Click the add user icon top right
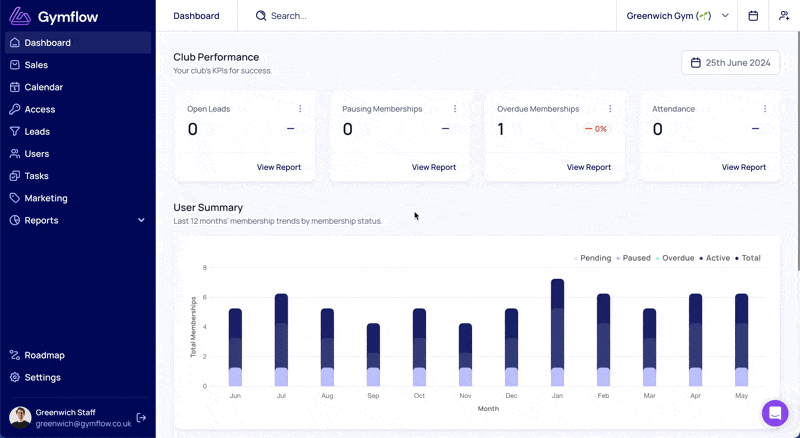Screen dimensions: 800x438 point(784,16)
